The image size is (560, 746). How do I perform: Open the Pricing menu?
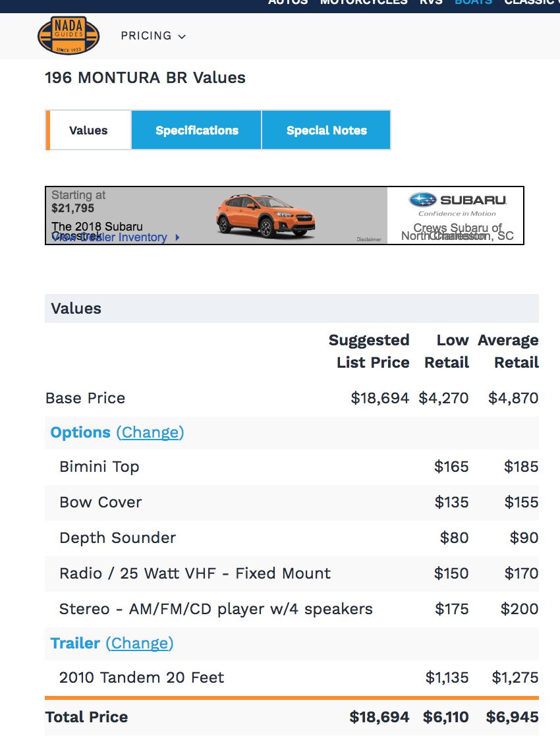[153, 36]
